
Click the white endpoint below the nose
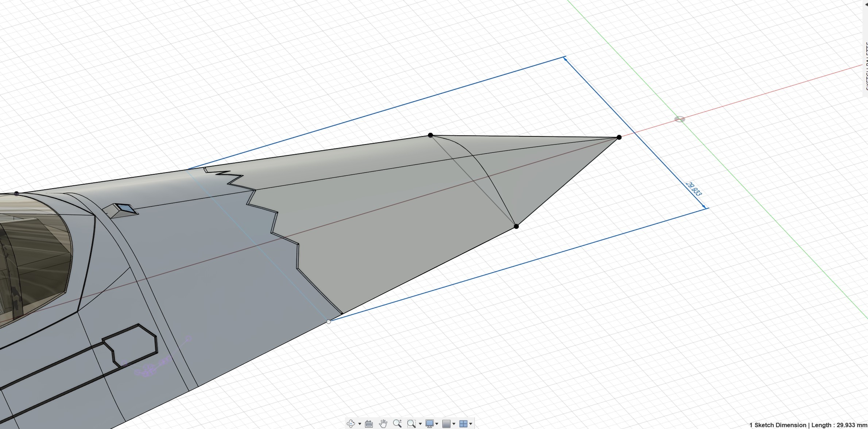click(329, 321)
